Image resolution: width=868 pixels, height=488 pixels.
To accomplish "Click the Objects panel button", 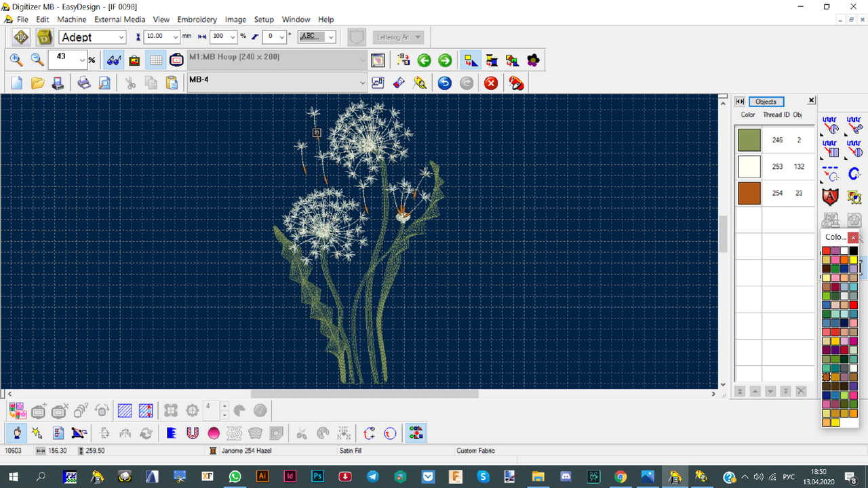I will pyautogui.click(x=766, y=102).
